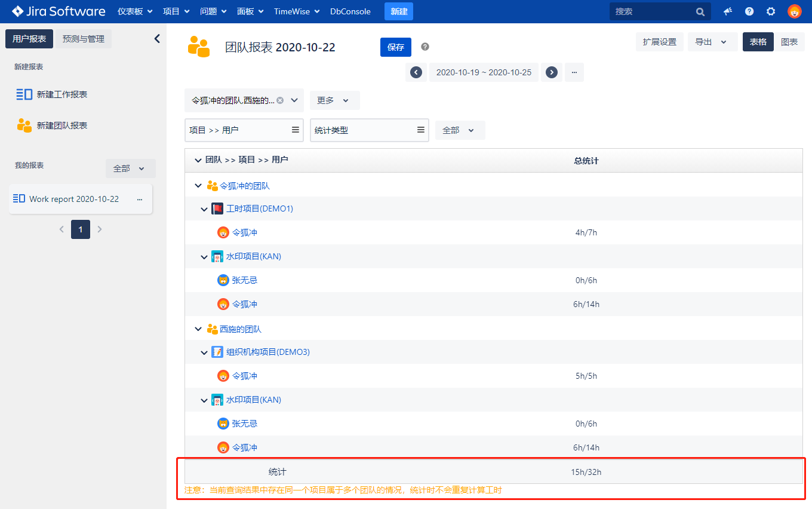Open the 仪表板 menu in navbar

(x=134, y=11)
